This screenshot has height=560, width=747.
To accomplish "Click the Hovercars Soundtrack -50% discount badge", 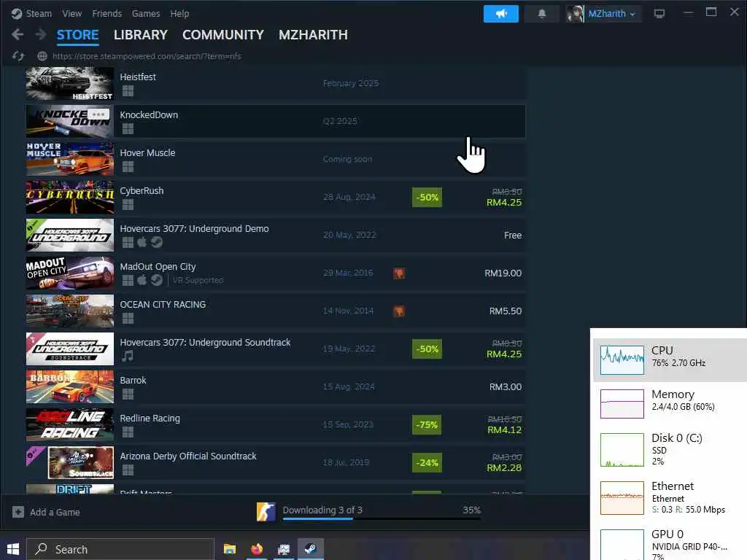I will click(427, 349).
